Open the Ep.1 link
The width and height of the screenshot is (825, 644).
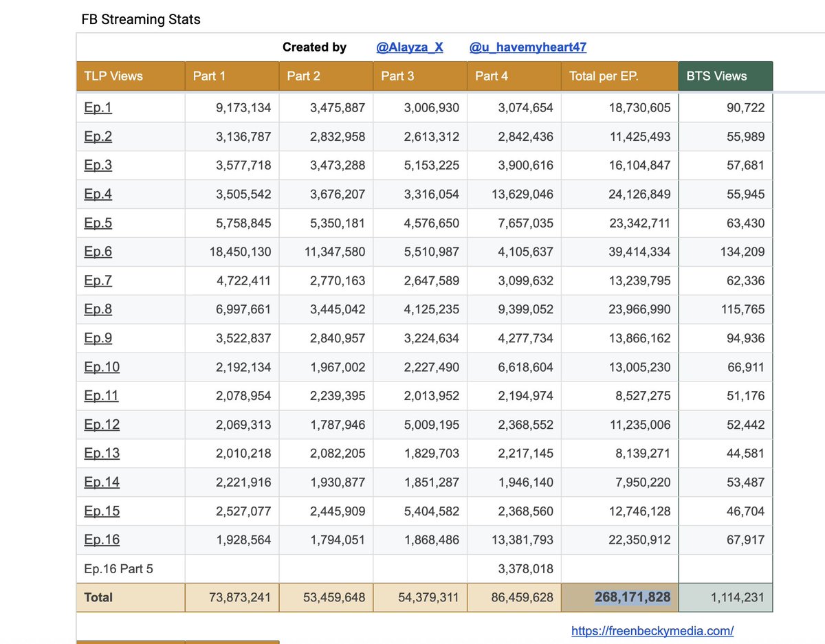98,107
